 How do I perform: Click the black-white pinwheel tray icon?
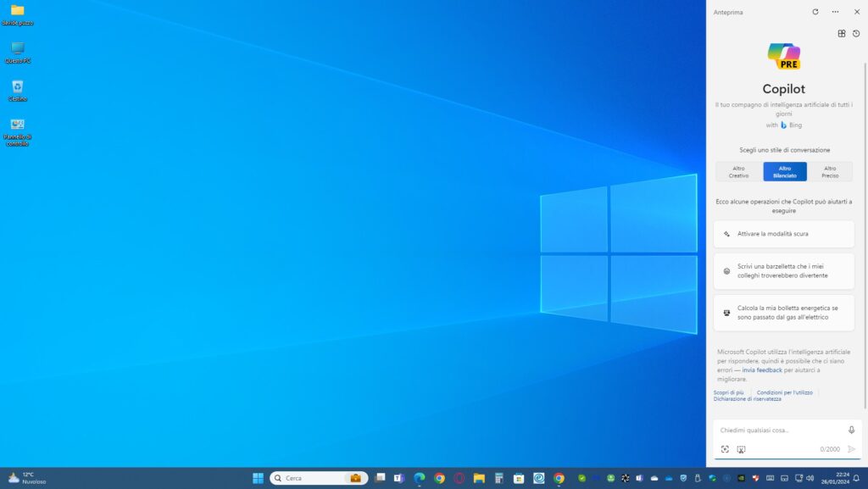click(625, 478)
